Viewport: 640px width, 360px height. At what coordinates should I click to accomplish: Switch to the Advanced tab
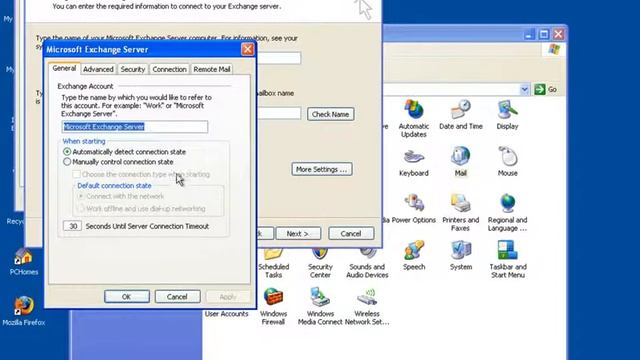(98, 69)
